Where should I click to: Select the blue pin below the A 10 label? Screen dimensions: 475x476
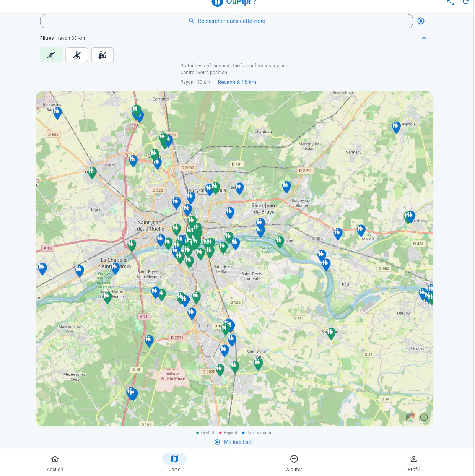42,268
